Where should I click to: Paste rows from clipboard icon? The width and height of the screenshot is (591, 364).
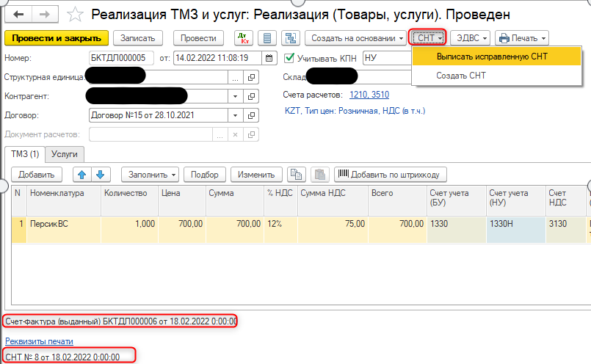point(320,175)
